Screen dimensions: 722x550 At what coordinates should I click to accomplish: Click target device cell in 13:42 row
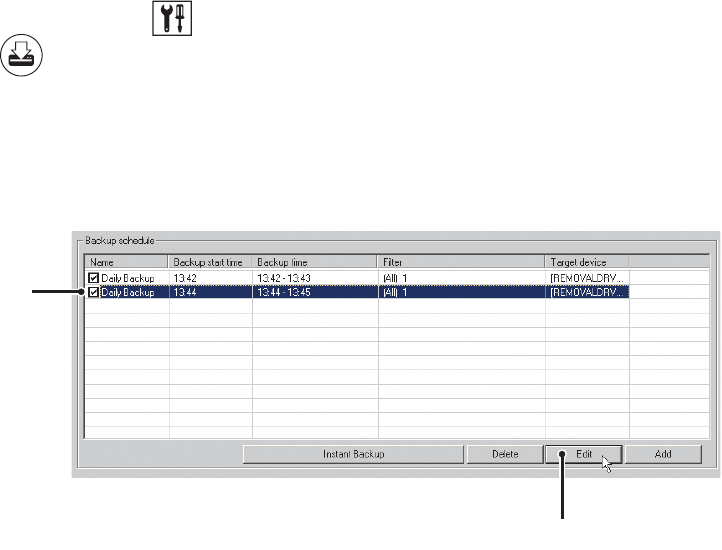click(x=587, y=278)
